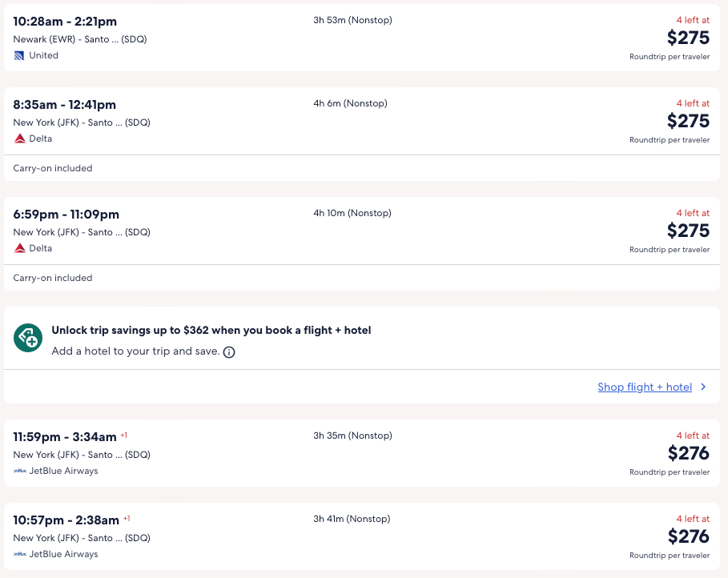The image size is (728, 578).
Task: Click the United airline logo icon
Action: [x=19, y=56]
